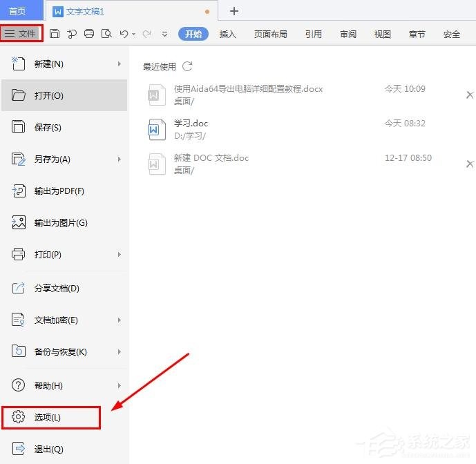Click the document icon for 新建 DOC 文档.doc
Viewport: 476px width, 464px height.
click(x=157, y=164)
